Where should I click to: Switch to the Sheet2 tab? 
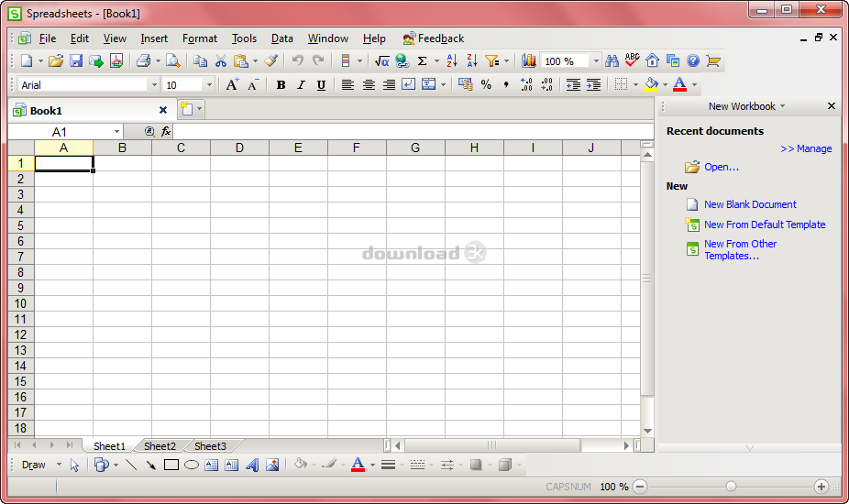pos(160,446)
